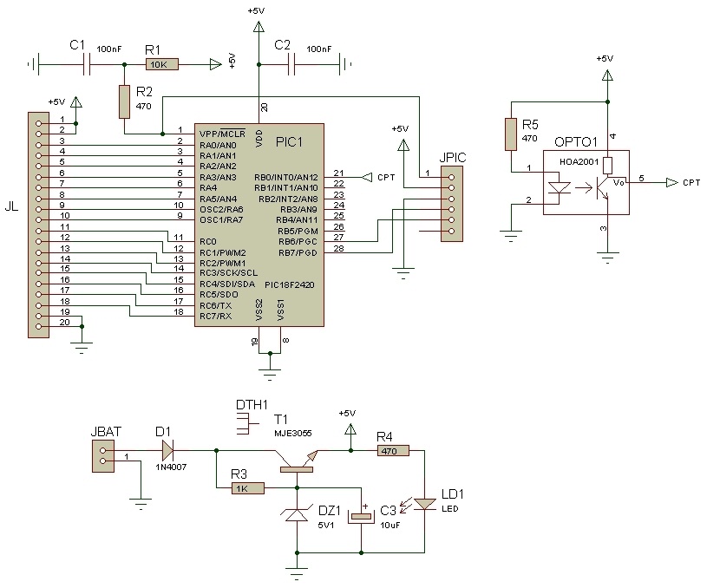The image size is (720, 588).
Task: Click the OPTO1 photodiode symbol
Action: (559, 188)
